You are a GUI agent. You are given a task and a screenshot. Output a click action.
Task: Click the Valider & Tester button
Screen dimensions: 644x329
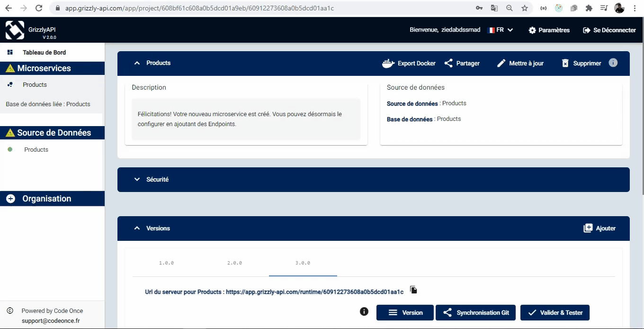tap(555, 312)
